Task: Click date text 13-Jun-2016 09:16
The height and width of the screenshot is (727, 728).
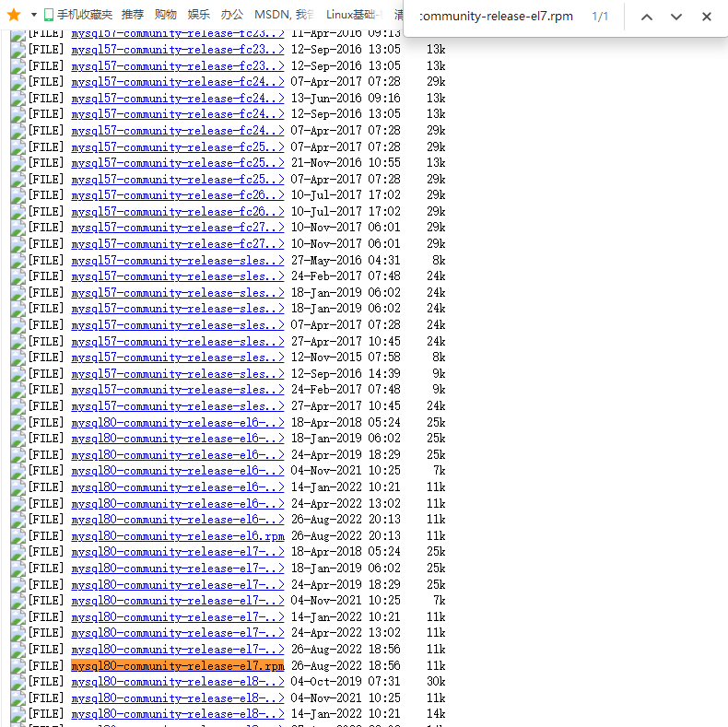Action: pos(346,99)
